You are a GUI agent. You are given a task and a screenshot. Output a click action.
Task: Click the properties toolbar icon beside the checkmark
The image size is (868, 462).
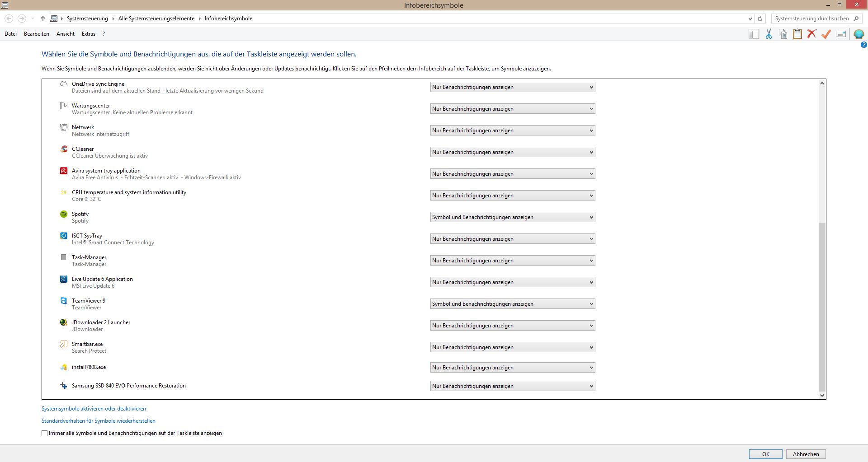click(841, 34)
